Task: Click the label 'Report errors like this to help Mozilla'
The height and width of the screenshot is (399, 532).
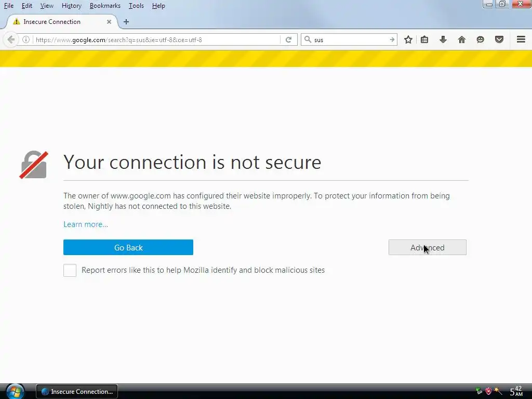Action: pos(203,270)
